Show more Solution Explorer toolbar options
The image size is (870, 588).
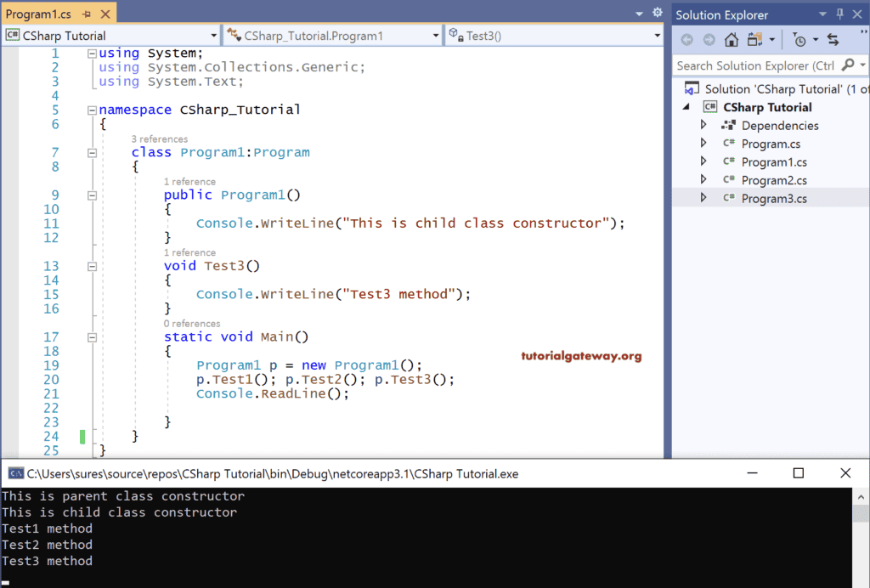click(x=863, y=34)
